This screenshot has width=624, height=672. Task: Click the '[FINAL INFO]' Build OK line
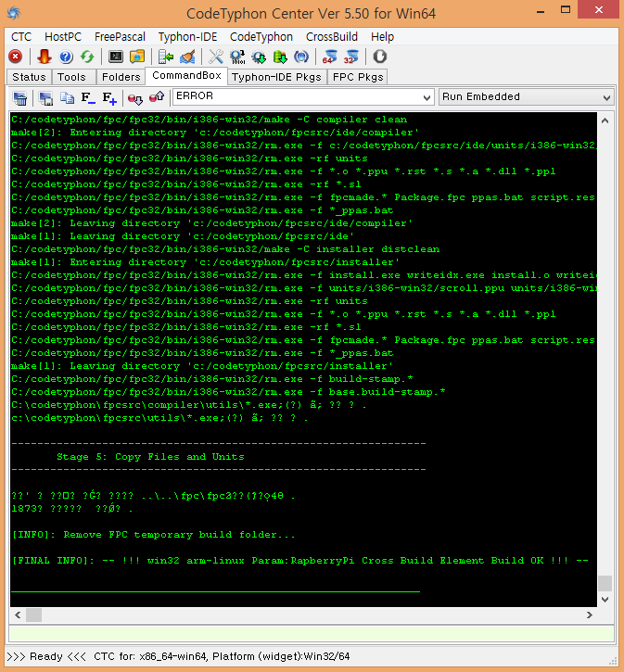300,561
